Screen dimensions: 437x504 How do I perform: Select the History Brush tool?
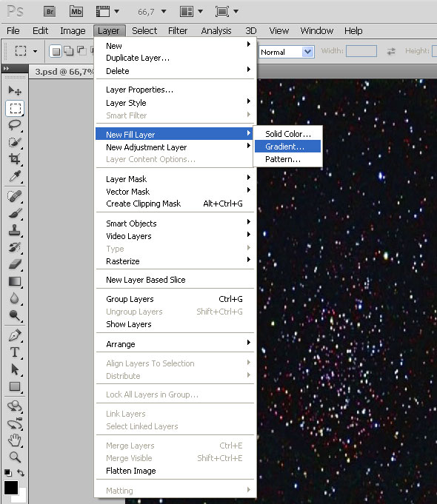click(x=15, y=247)
